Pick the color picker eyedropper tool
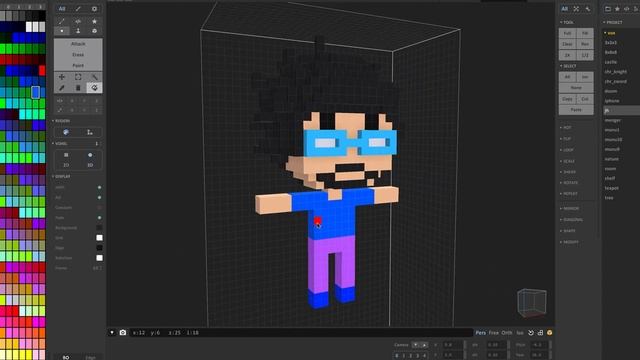Viewport: 640px width, 360px height. tap(62, 88)
